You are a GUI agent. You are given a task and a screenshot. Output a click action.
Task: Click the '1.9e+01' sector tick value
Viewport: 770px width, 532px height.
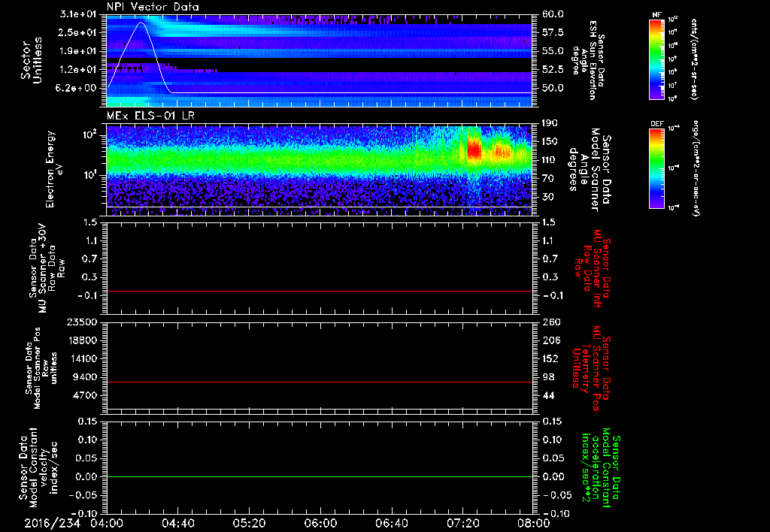click(78, 51)
